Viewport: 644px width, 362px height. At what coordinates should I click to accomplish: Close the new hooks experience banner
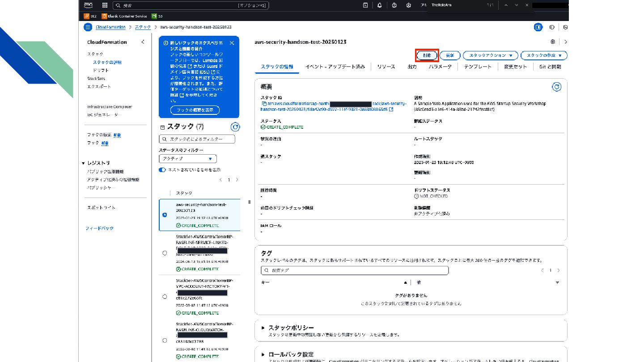pos(232,43)
